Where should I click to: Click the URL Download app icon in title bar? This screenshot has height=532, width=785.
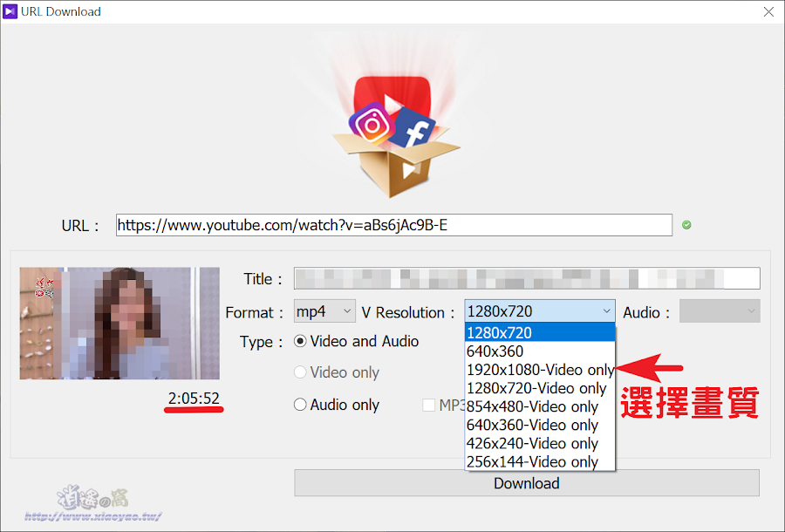click(x=10, y=11)
